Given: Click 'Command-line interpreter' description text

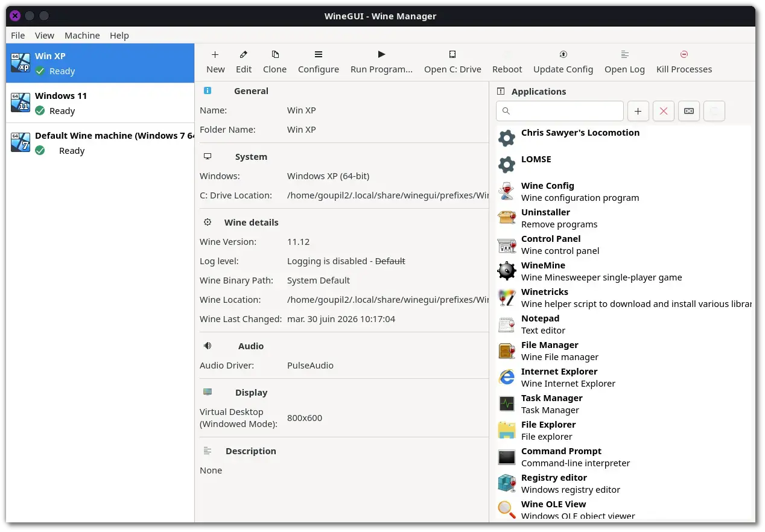Looking at the screenshot, I should (x=576, y=463).
